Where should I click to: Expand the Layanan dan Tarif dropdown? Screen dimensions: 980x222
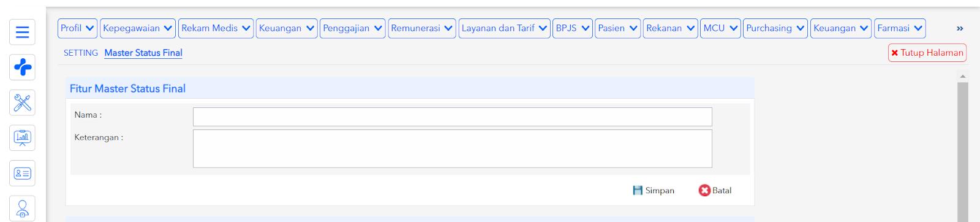coord(504,28)
